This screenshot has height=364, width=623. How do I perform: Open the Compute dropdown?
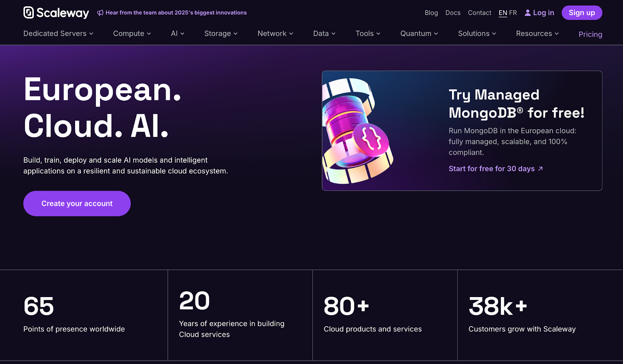(132, 33)
